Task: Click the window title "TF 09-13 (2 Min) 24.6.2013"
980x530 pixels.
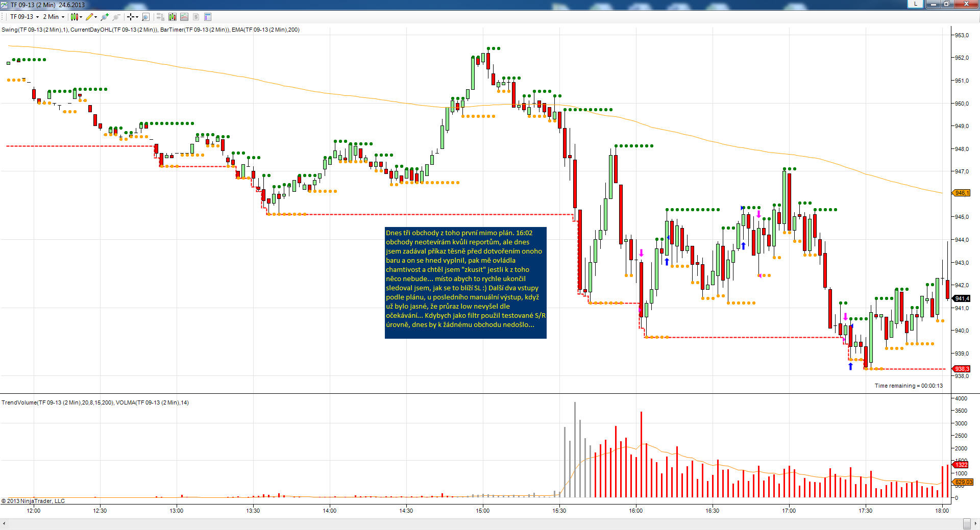Action: (47, 5)
